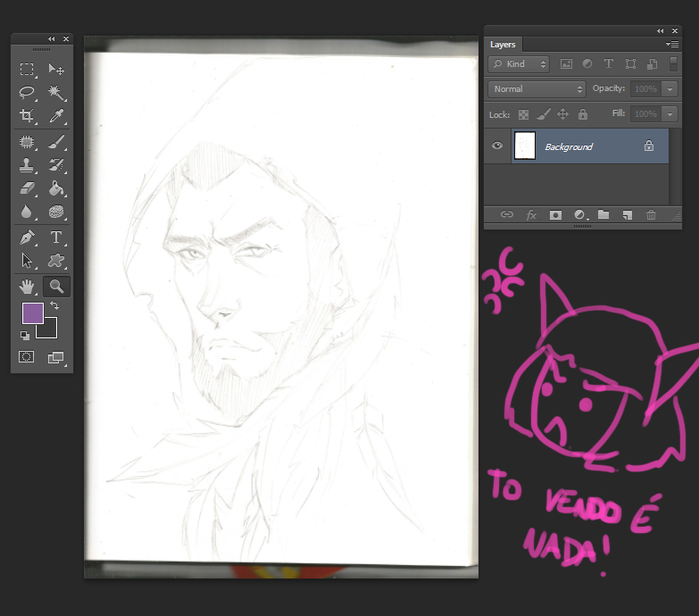The height and width of the screenshot is (616, 699).
Task: Click the Create new layer icon
Action: 628,215
